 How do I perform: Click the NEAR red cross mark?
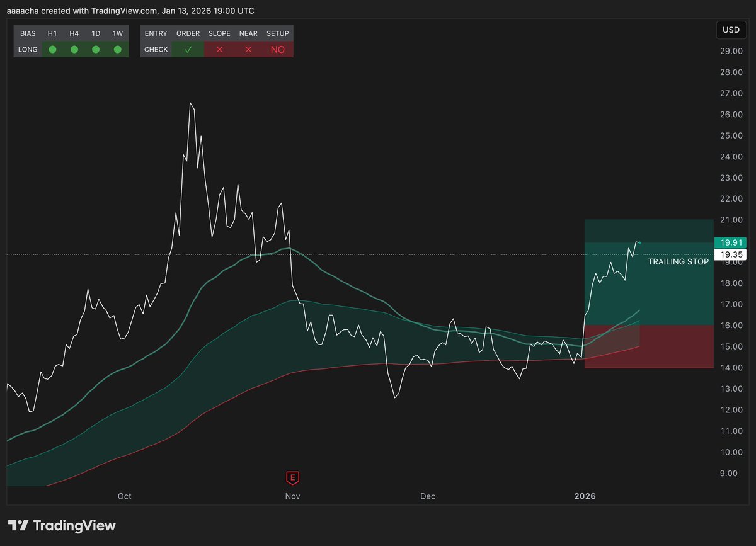[x=248, y=49]
